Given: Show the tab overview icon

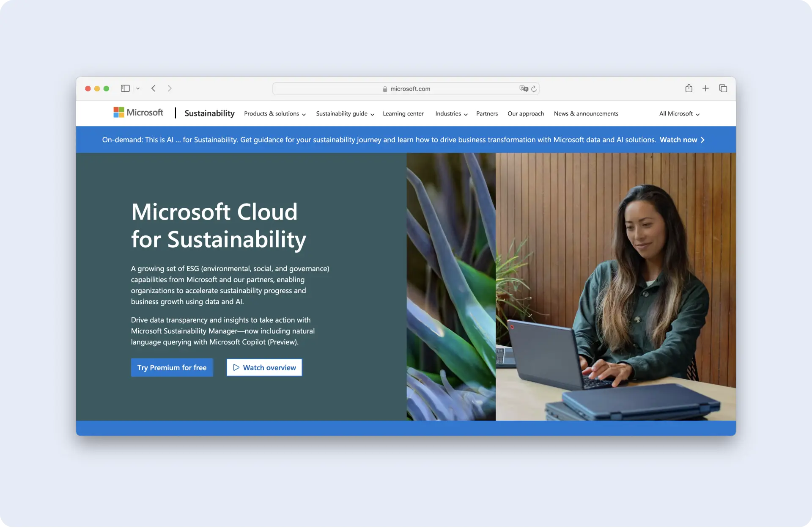Looking at the screenshot, I should click(x=723, y=88).
